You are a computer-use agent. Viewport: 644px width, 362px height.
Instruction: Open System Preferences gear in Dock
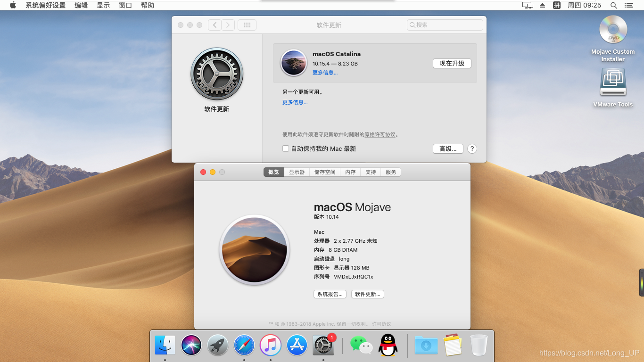coord(323,346)
